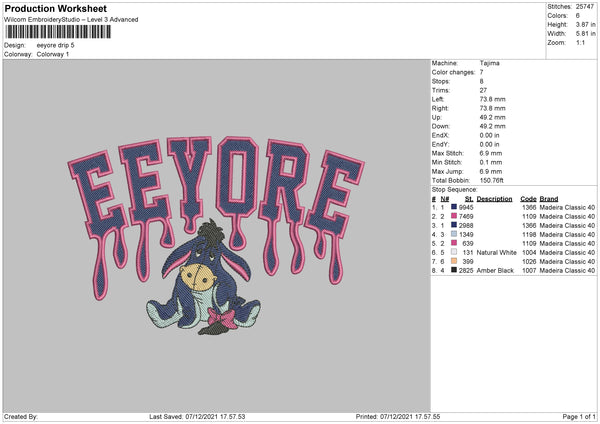This screenshot has width=600, height=424.
Task: Select the Wilcom EmbroideryStudio Level 3 Advanced text
Action: (x=71, y=20)
